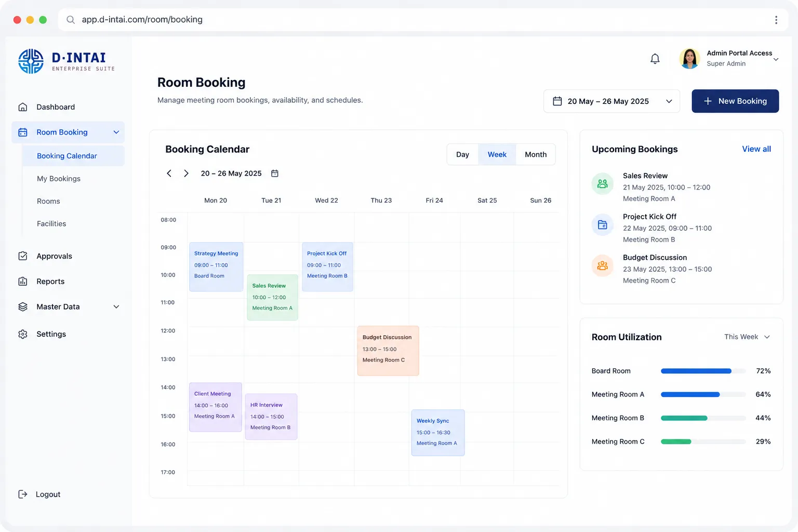The height and width of the screenshot is (532, 798).
Task: Click the Meeting Room B utilization bar
Action: 703,418
